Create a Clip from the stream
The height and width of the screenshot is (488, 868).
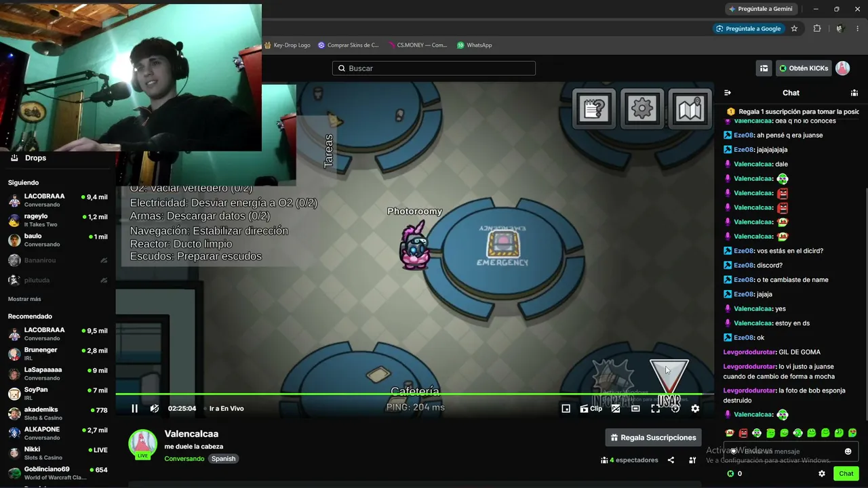tap(591, 408)
